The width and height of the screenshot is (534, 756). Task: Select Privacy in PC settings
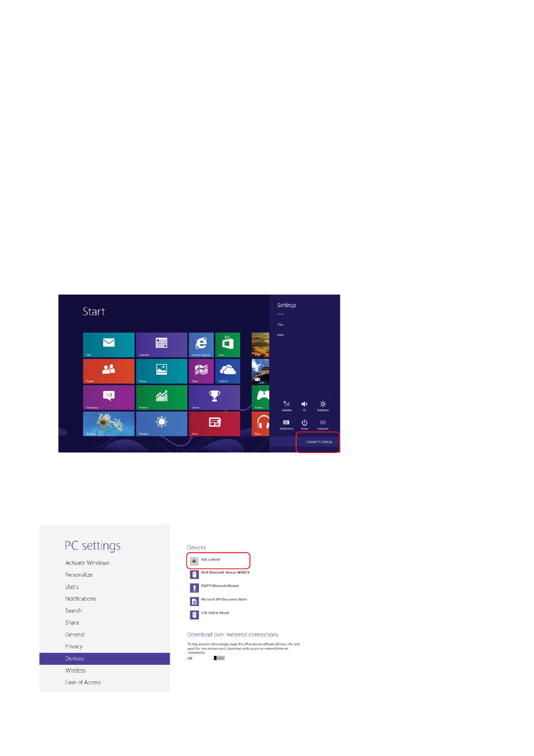pyautogui.click(x=74, y=646)
